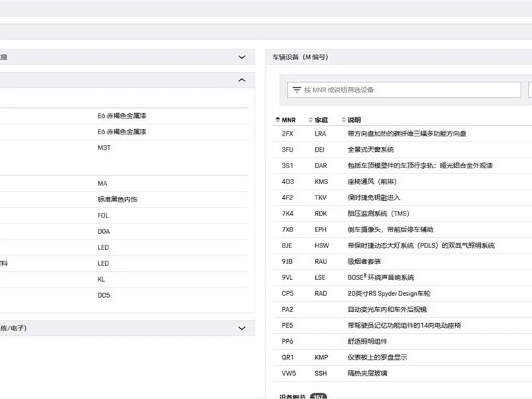Collapse the open panel with up chevron
This screenshot has height=399, width=532.
(241, 80)
